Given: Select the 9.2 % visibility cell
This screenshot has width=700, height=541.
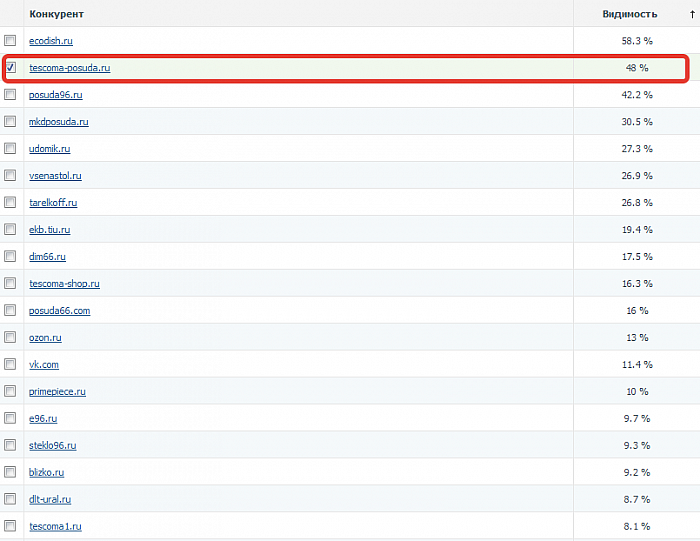Looking at the screenshot, I should [x=637, y=472].
